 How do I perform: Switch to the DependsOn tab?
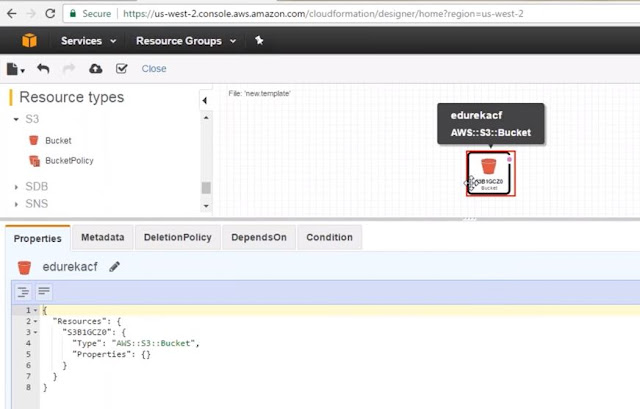(x=259, y=237)
